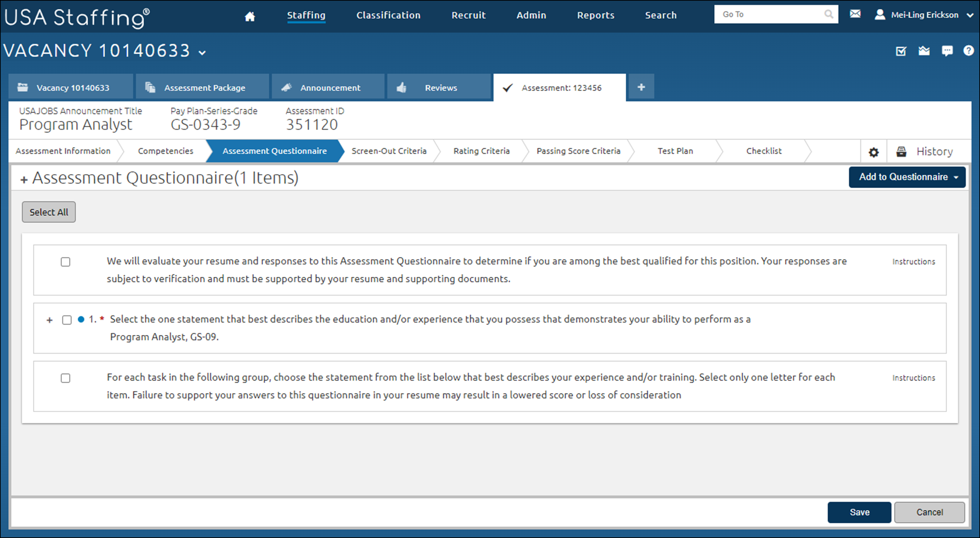Expand question 1 with the plus sign
This screenshot has width=980, height=538.
click(49, 320)
